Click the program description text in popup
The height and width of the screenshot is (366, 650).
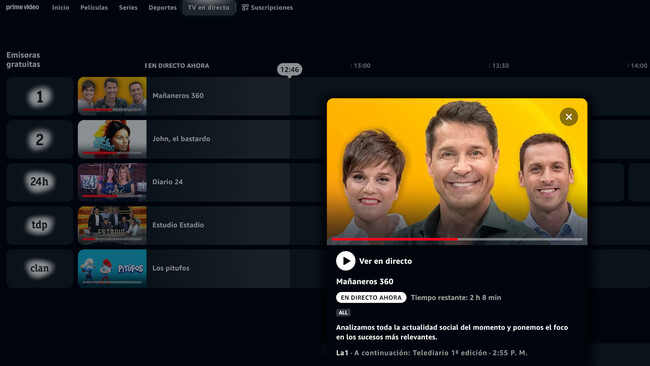pos(452,332)
